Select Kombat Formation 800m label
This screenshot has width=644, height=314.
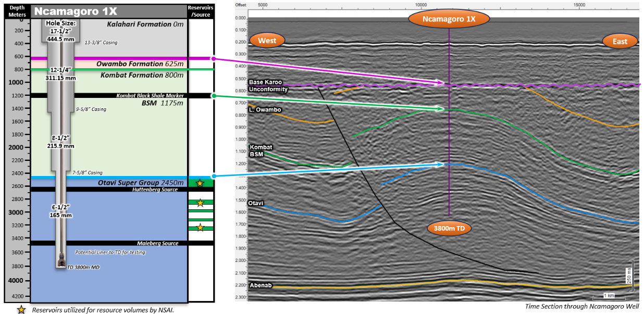click(x=142, y=75)
